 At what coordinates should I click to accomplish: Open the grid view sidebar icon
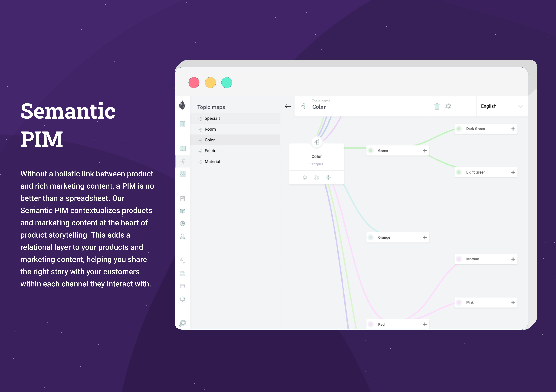point(183,174)
